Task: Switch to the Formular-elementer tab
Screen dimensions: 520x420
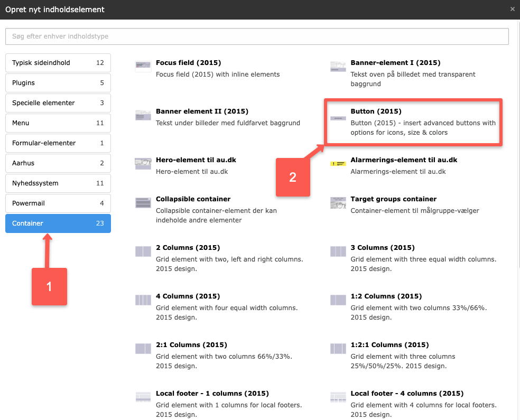Action: pyautogui.click(x=58, y=143)
